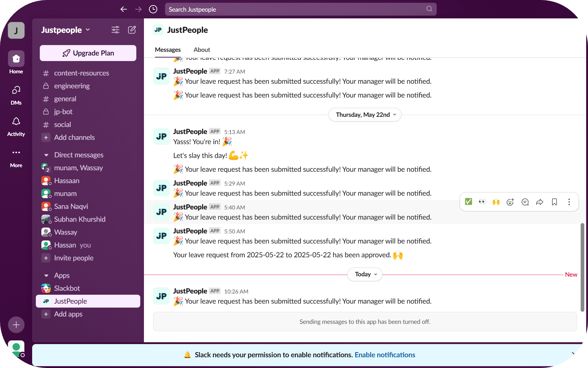This screenshot has height=368, width=588.
Task: Click Enable notifications link
Action: 385,355
